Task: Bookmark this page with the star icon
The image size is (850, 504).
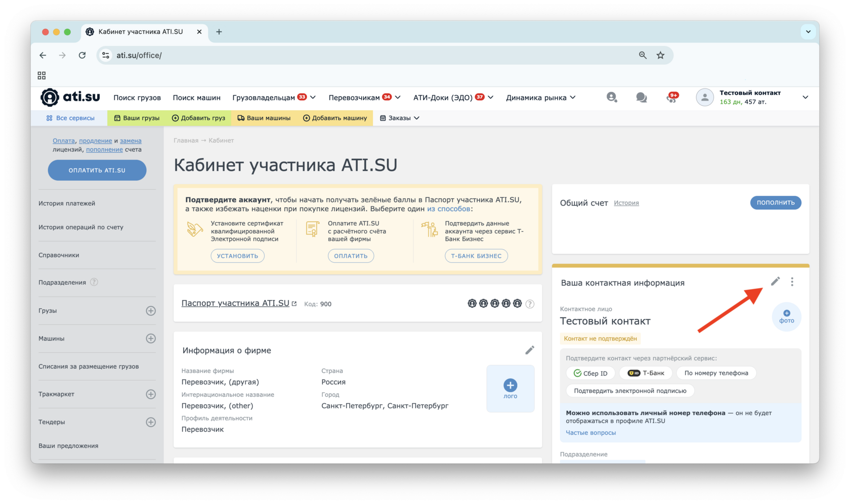Action: (660, 55)
